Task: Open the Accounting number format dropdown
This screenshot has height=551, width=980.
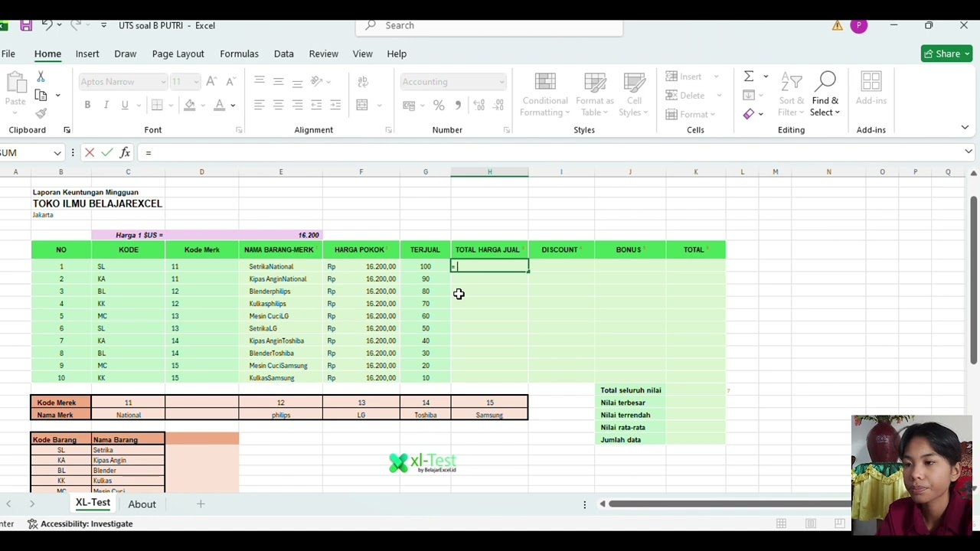Action: click(x=501, y=82)
